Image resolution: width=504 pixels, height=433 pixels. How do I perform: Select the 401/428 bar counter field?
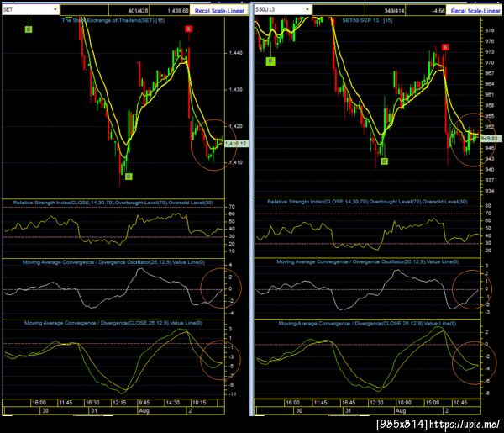click(x=129, y=11)
